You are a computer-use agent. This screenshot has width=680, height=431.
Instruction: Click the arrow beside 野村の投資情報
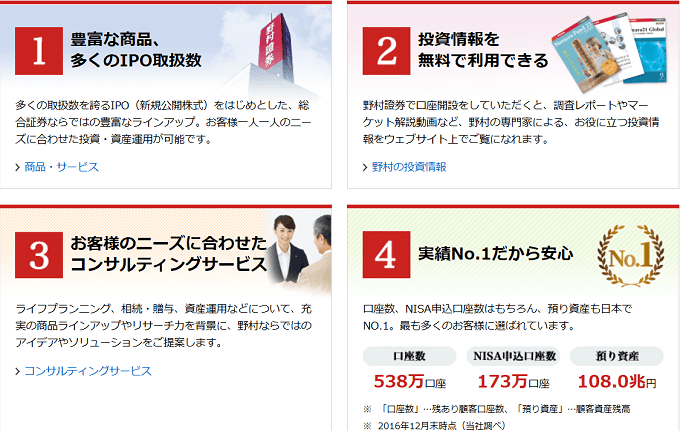pos(365,167)
